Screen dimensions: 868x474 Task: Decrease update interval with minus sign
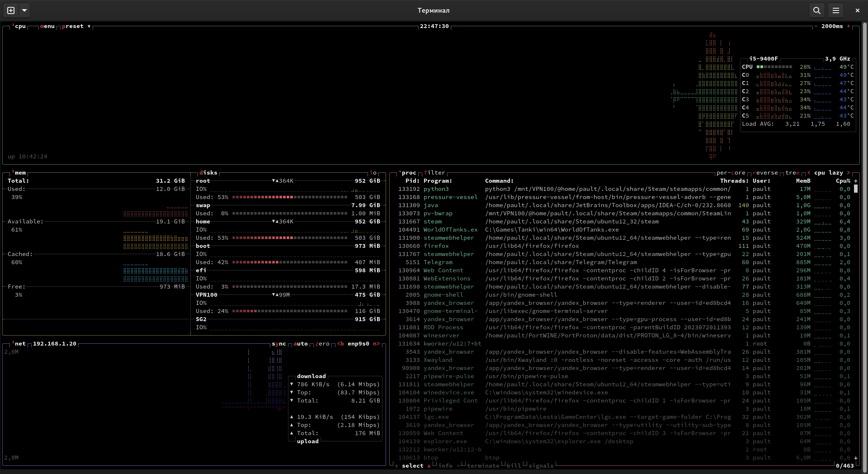click(816, 26)
